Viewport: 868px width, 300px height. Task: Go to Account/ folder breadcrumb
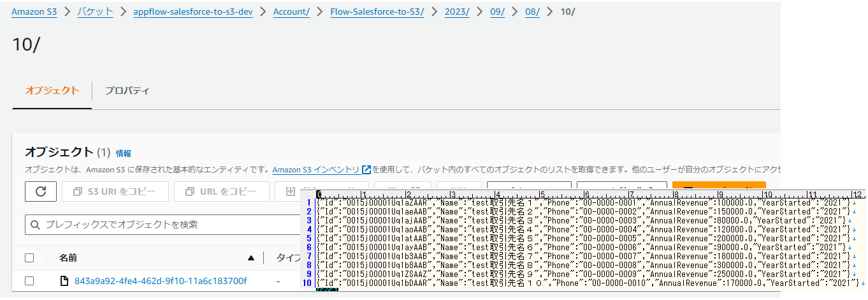292,11
